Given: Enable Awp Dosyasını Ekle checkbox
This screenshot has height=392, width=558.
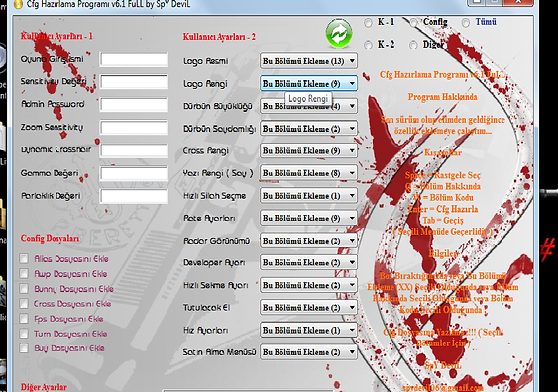Looking at the screenshot, I should [24, 273].
